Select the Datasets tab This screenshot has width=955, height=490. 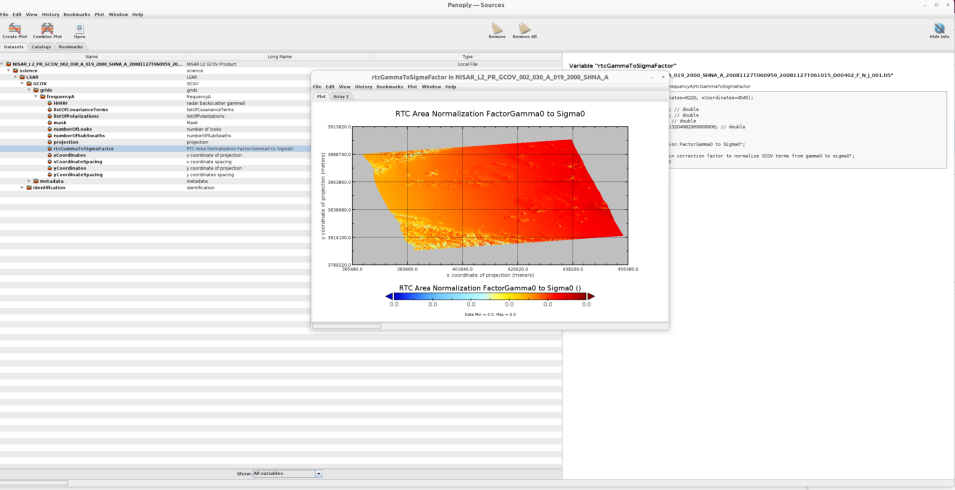click(x=13, y=47)
